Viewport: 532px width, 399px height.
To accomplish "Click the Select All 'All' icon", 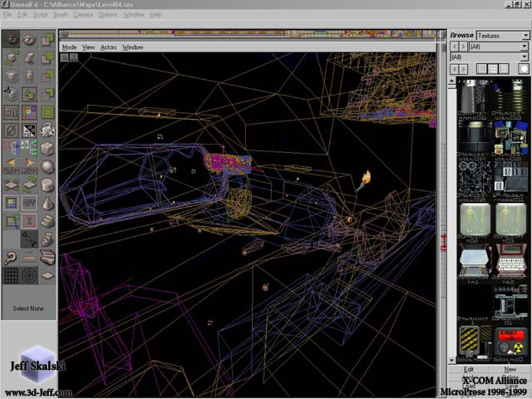I will (11, 112).
